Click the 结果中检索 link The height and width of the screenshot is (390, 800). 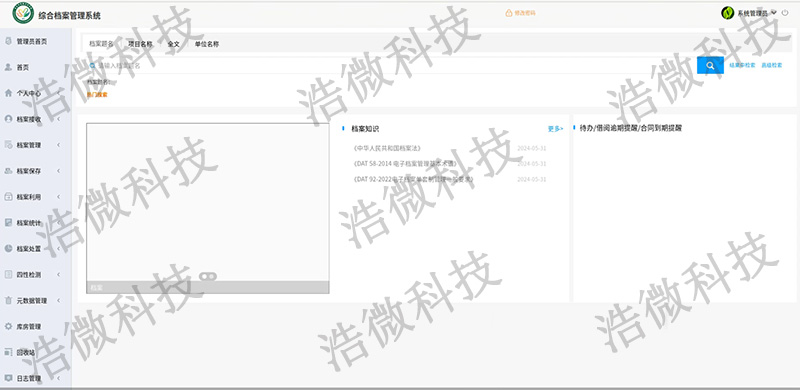[742, 65]
